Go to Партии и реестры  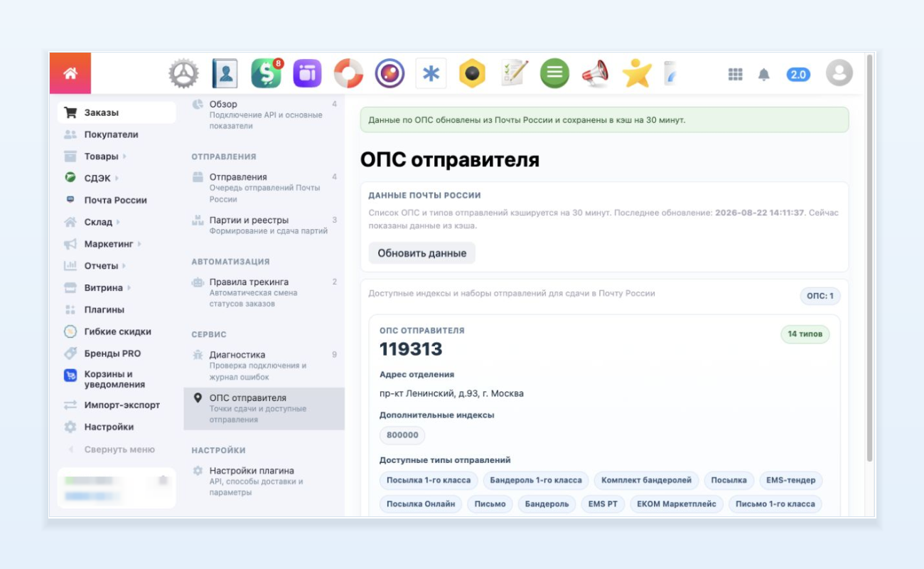click(264, 225)
